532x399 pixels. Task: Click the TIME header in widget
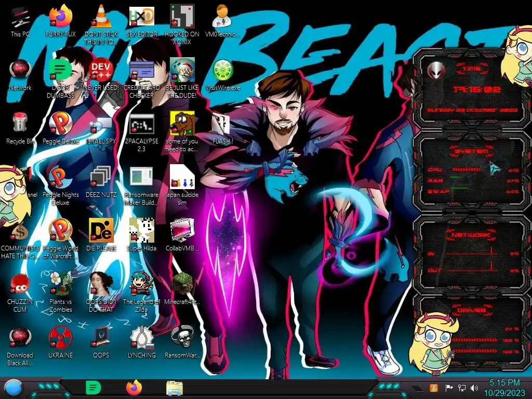tap(472, 69)
